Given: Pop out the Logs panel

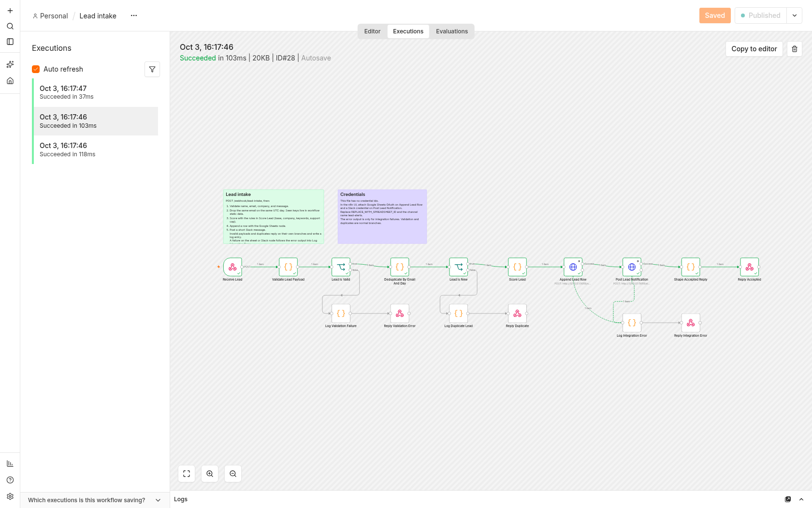Looking at the screenshot, I should coord(788,499).
